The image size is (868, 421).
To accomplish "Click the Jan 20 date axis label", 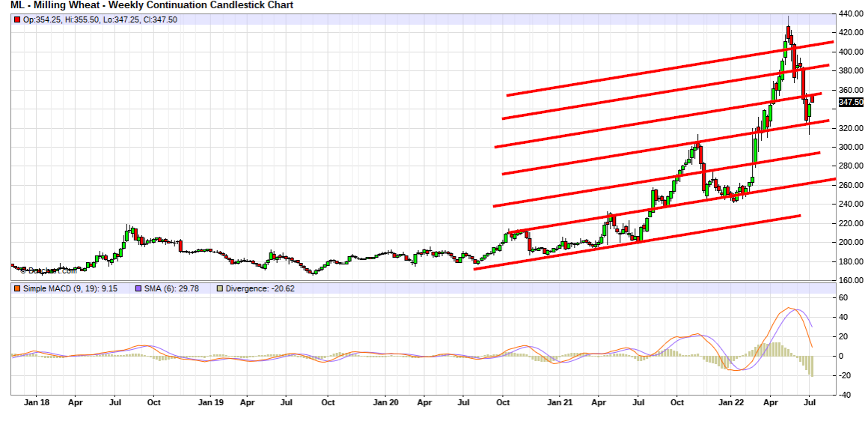I will [385, 402].
